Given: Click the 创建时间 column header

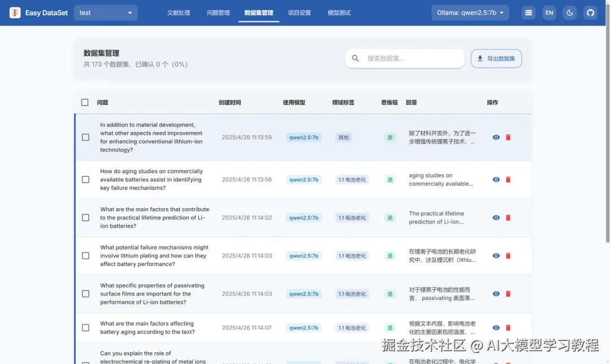Looking at the screenshot, I should 229,102.
